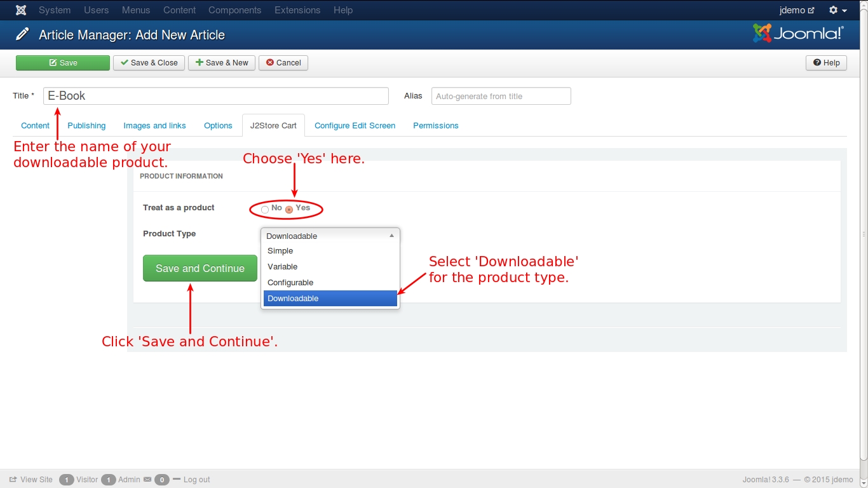Click the Cancel button with red icon
Viewport: 868px width, 488px height.
pyautogui.click(x=283, y=63)
